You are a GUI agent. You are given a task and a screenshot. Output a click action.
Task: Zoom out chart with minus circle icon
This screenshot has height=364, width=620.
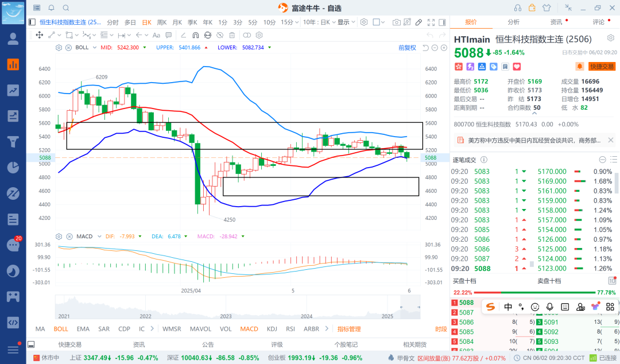click(x=435, y=48)
